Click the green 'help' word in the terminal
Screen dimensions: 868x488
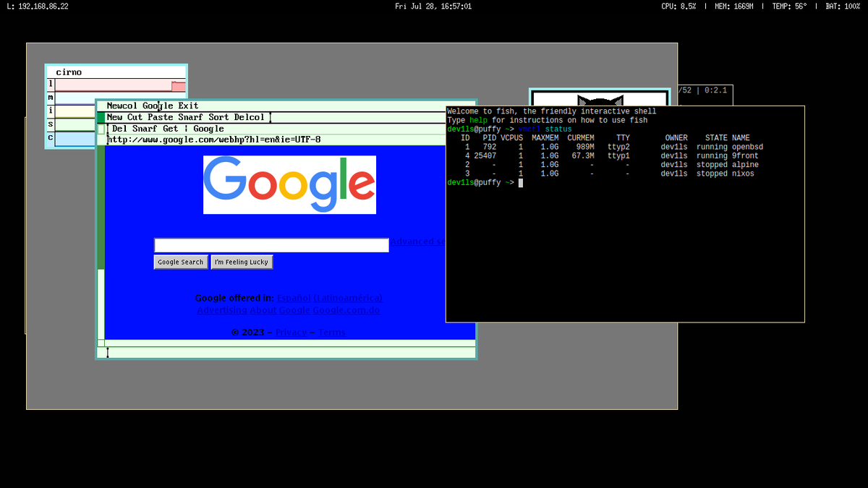[478, 120]
